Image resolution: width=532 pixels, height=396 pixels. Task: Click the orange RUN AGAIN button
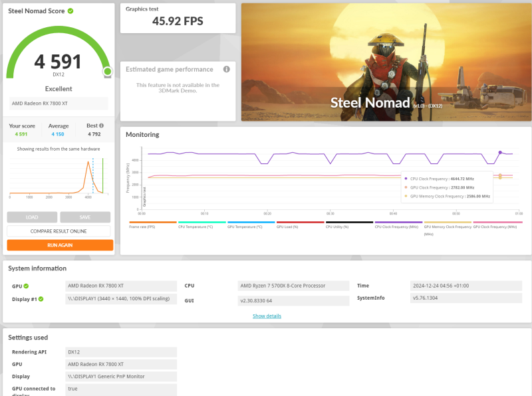pyautogui.click(x=60, y=245)
